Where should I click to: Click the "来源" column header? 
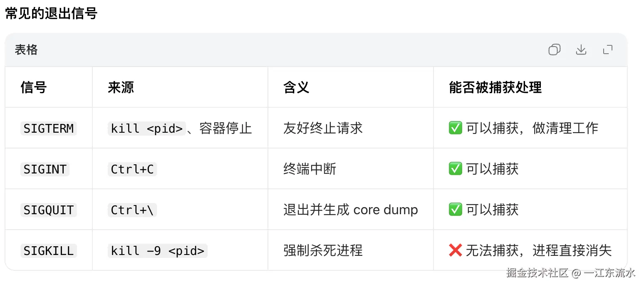click(121, 87)
